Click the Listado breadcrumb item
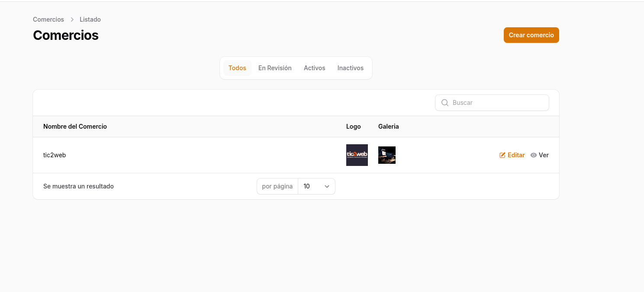The image size is (644, 292). point(90,19)
